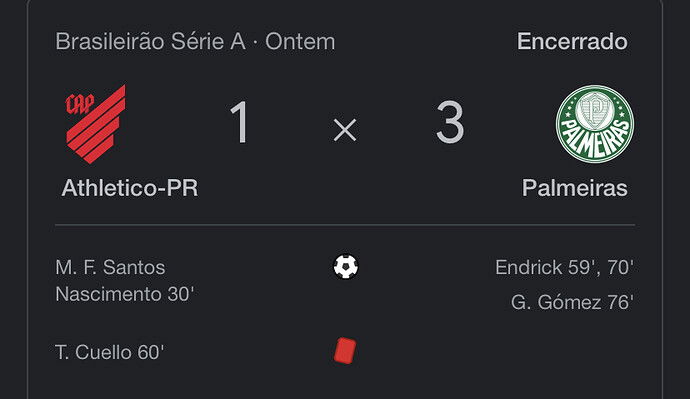The width and height of the screenshot is (690, 399).
Task: Click the red card icon
Action: pyautogui.click(x=345, y=351)
